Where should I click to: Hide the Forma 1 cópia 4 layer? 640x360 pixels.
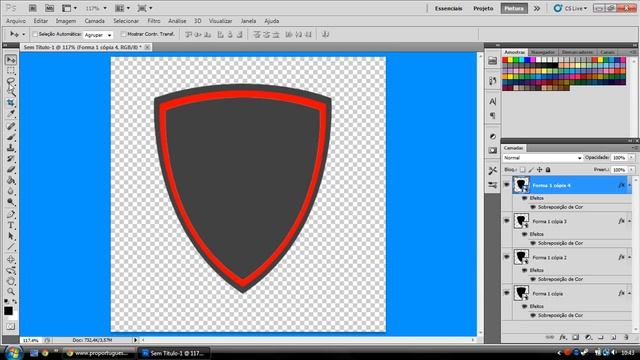pos(507,185)
